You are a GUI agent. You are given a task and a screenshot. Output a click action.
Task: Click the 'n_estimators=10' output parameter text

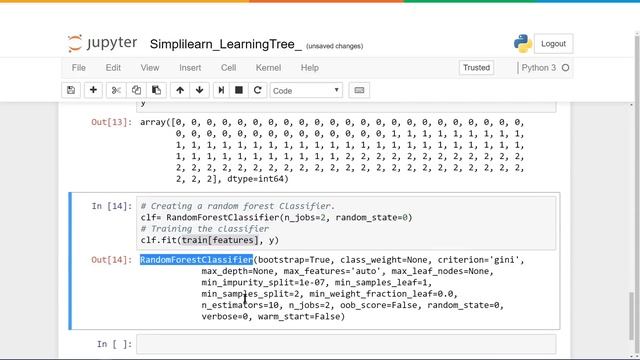[240, 305]
